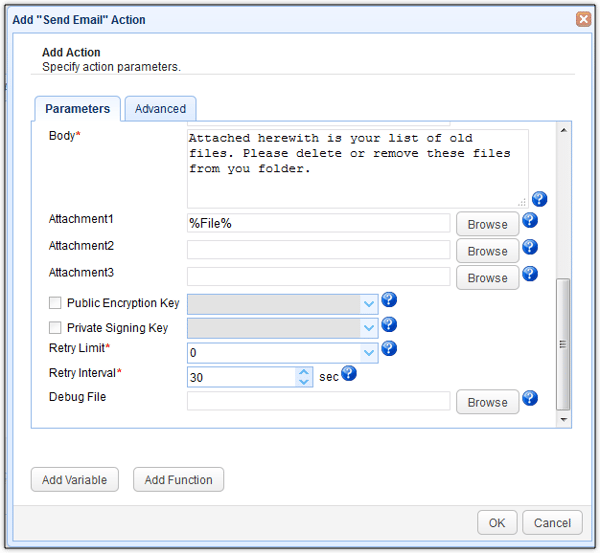This screenshot has width=600, height=553.
Task: Expand the Private Signing Key dropdown
Action: (x=369, y=328)
